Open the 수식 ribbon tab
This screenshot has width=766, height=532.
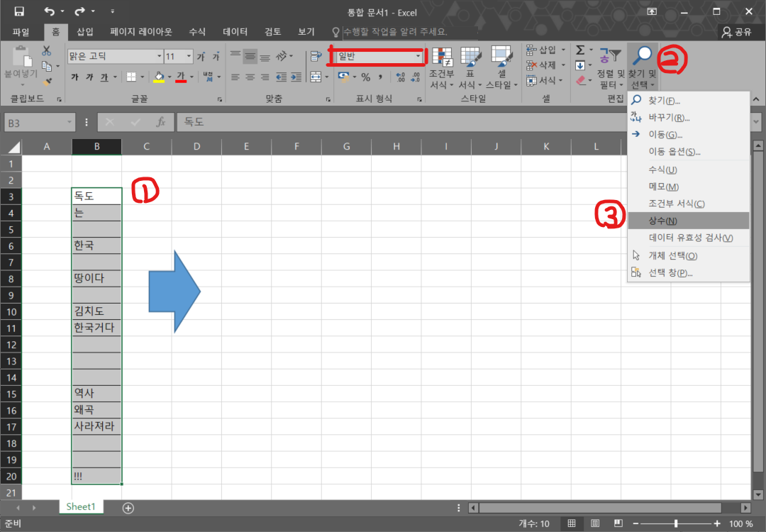pos(197,32)
